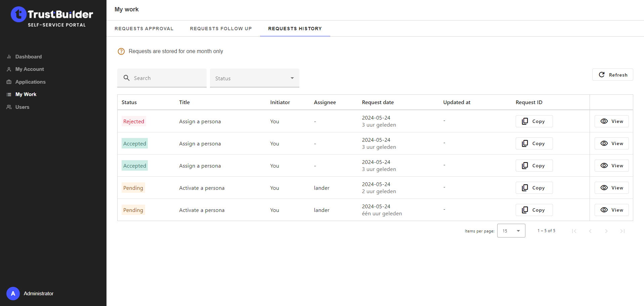
Task: Go to last page of results
Action: 622,231
